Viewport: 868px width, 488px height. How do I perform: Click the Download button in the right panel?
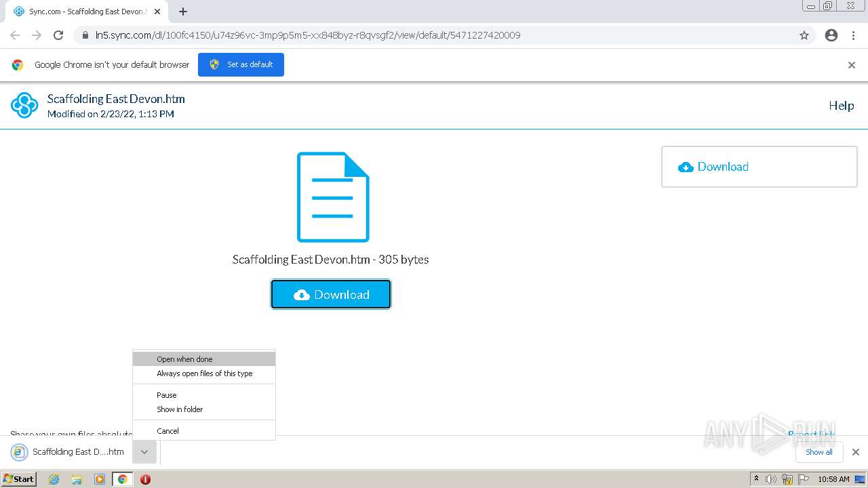[759, 167]
